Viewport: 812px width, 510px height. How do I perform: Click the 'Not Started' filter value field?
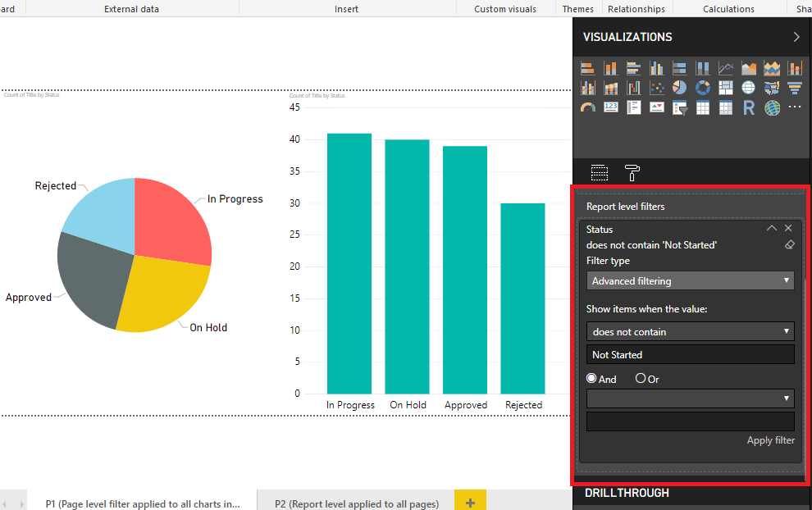[690, 354]
